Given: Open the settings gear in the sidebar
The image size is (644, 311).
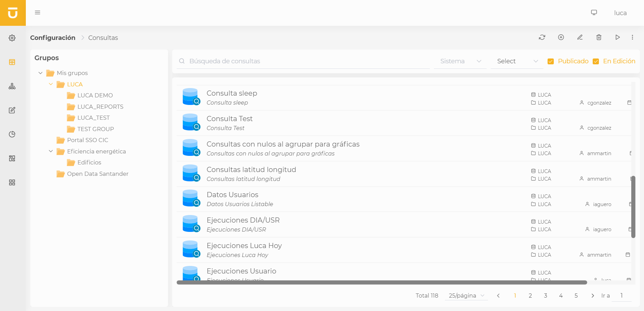Looking at the screenshot, I should [x=12, y=38].
